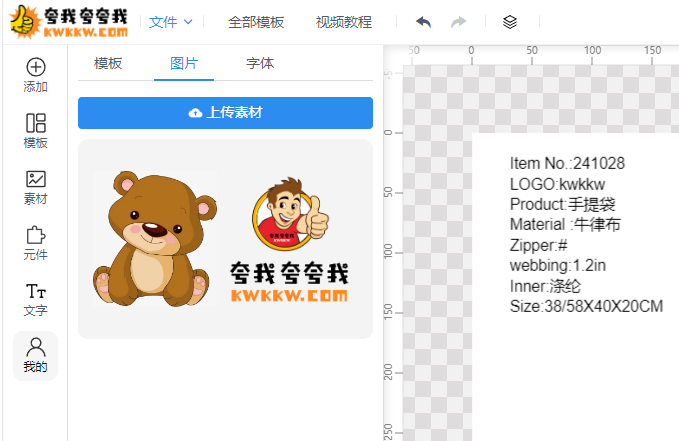Switch to the 字体 tab
This screenshot has width=679, height=441.
click(x=260, y=63)
